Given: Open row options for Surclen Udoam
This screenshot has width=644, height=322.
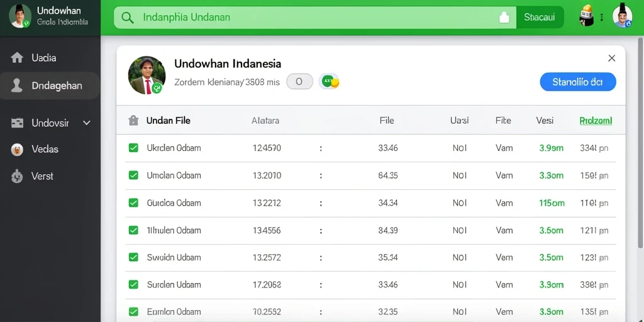Looking at the screenshot, I should pos(321,284).
